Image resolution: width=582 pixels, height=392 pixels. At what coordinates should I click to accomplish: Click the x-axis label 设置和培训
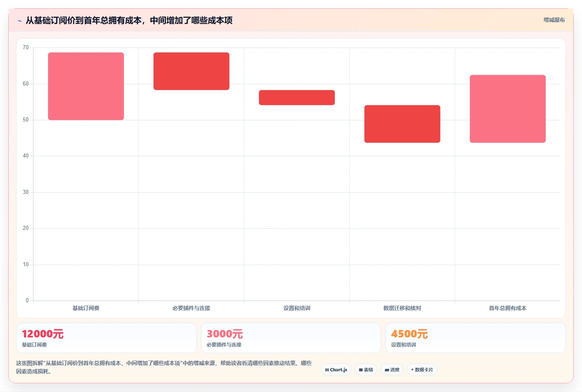[297, 308]
